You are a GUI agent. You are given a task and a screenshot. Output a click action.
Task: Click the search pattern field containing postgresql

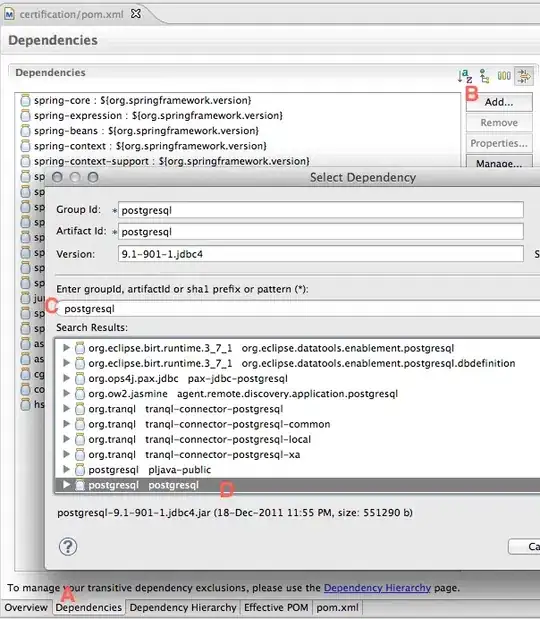click(299, 309)
